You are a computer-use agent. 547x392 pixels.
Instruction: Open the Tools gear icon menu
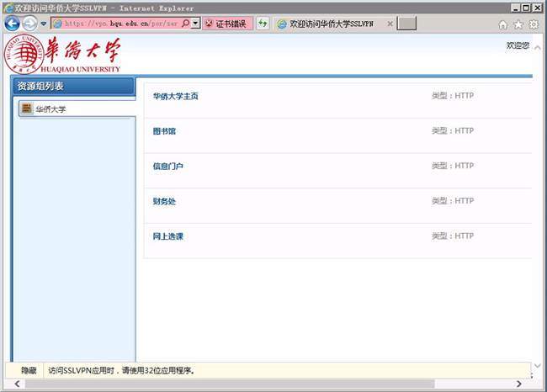coord(533,24)
